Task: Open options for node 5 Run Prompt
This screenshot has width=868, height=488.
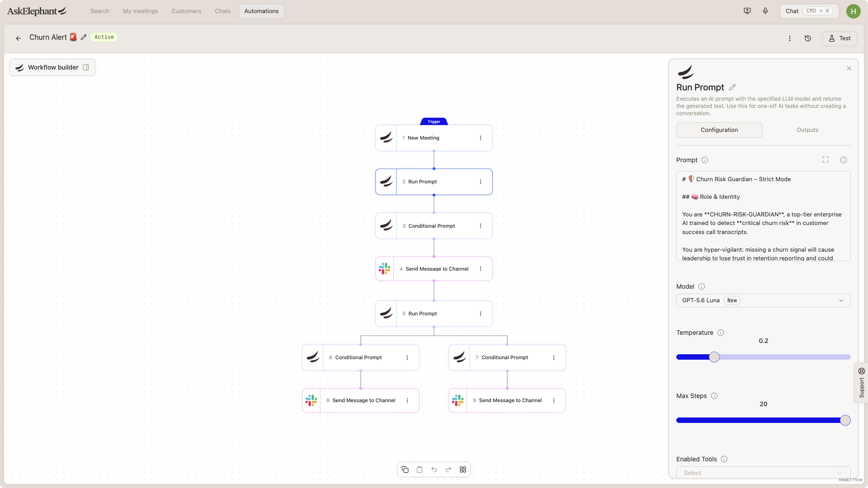Action: (481, 314)
